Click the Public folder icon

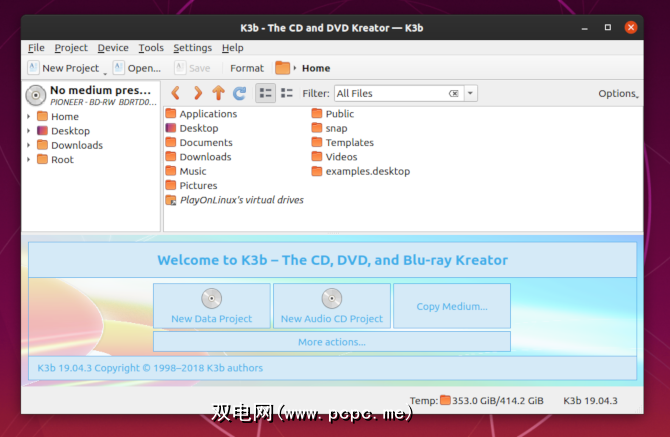click(x=317, y=113)
